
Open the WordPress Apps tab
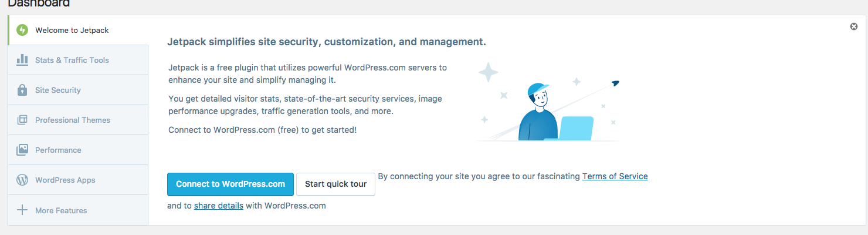click(x=65, y=180)
